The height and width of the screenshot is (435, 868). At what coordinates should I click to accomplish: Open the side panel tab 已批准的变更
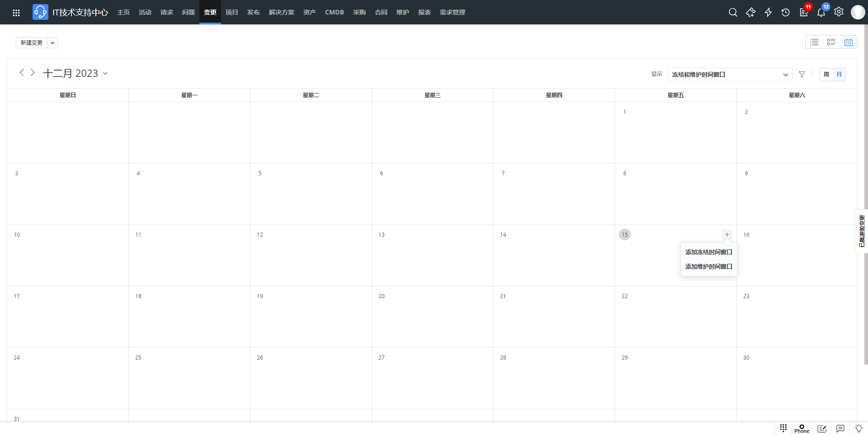(862, 231)
